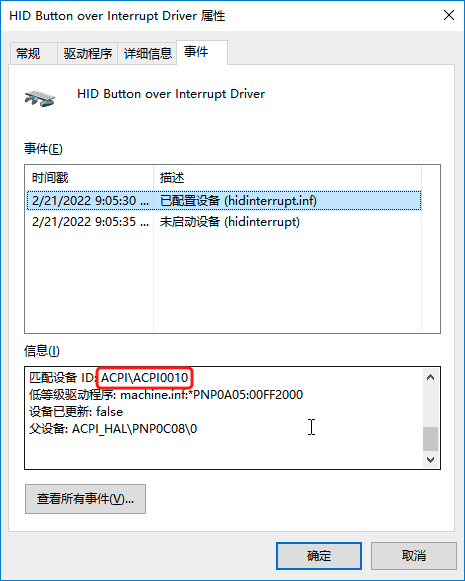The width and height of the screenshot is (465, 581).
Task: Click the 事件 tab
Action: click(x=202, y=52)
